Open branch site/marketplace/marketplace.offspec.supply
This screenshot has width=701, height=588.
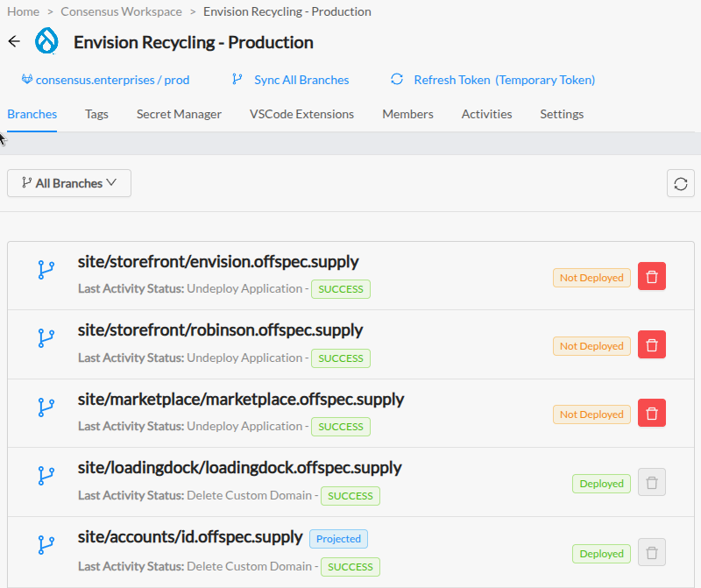[240, 399]
